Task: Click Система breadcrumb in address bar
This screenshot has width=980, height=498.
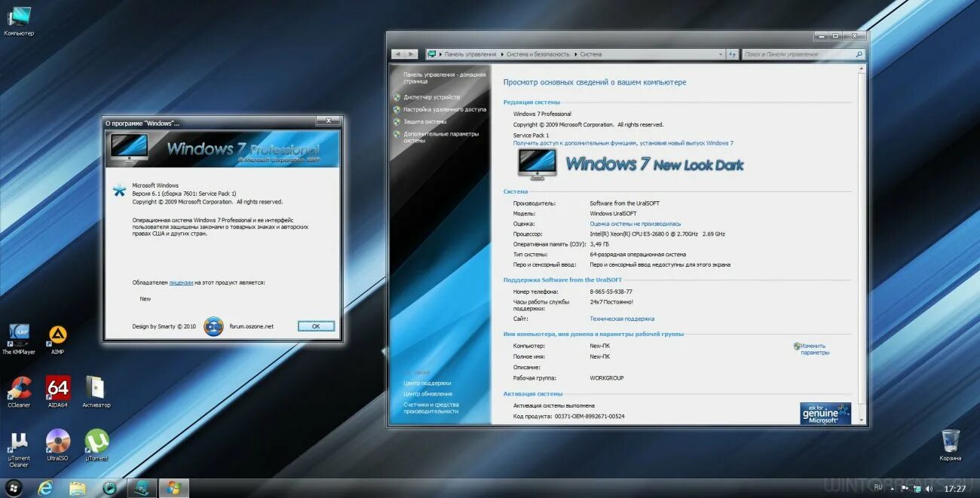Action: coord(591,54)
